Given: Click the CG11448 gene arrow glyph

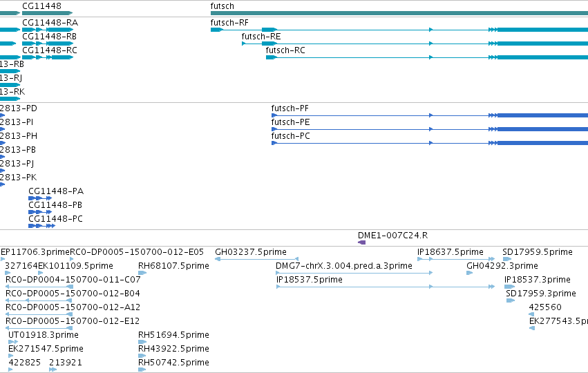Looking at the screenshot, I should pos(47,13).
